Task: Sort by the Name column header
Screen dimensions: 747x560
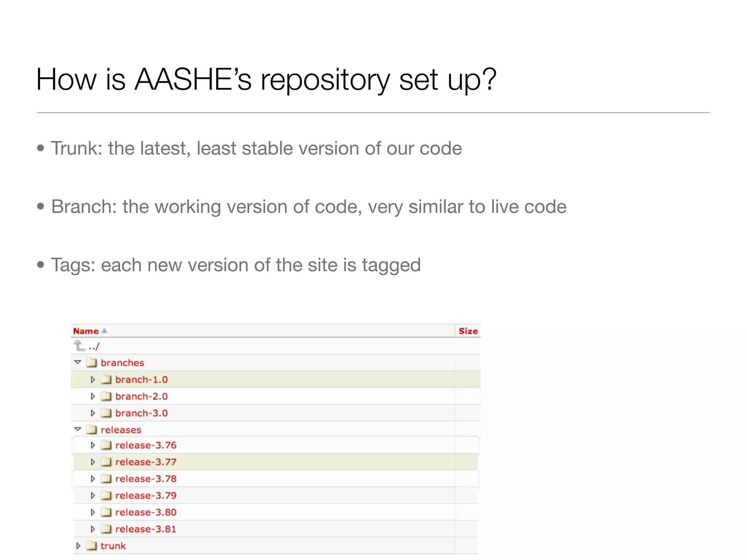Action: tap(86, 331)
